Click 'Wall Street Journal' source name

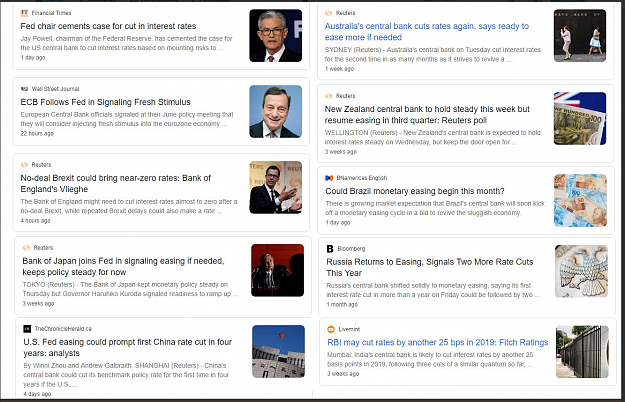(x=55, y=89)
